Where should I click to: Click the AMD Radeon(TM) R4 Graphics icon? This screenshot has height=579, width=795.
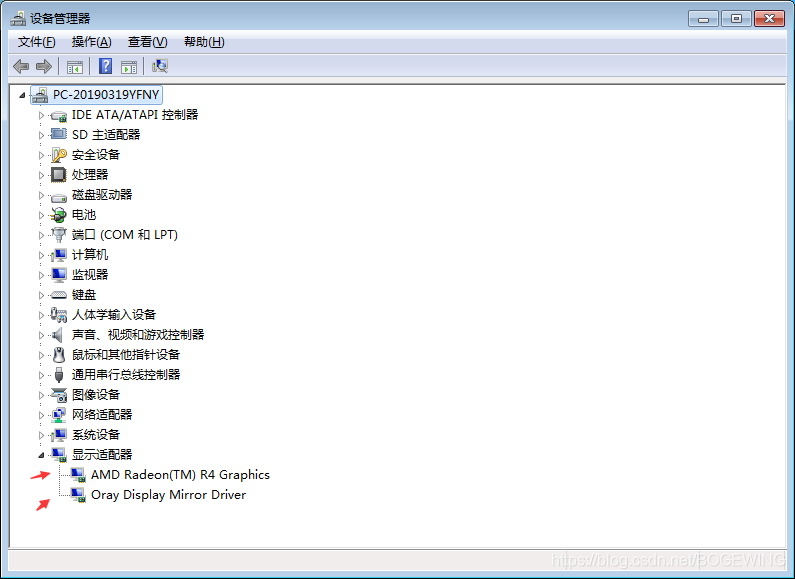78,475
